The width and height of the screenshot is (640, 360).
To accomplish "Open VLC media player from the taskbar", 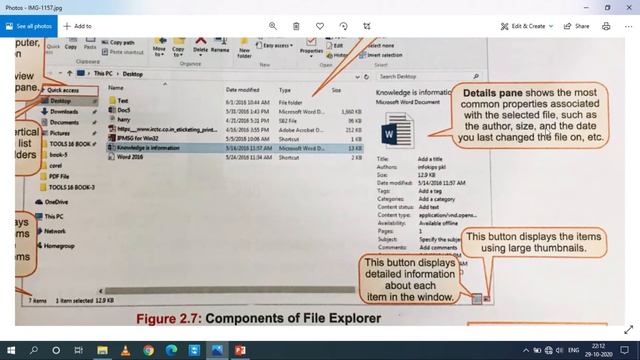I will coord(125,350).
